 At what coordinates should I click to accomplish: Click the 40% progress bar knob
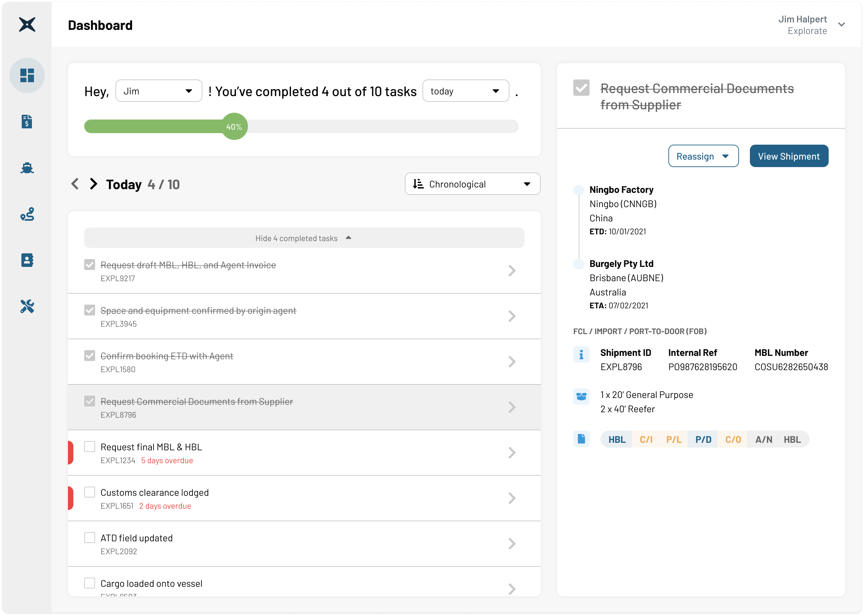click(x=234, y=127)
